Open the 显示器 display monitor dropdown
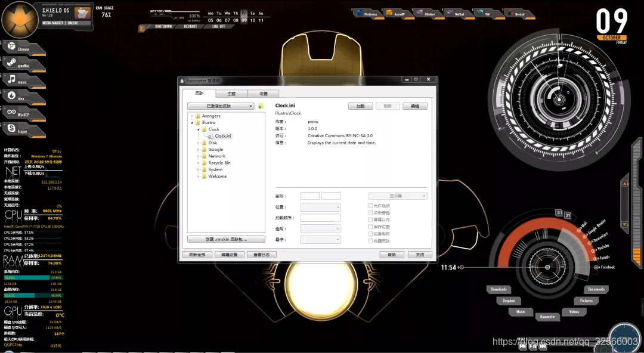The width and height of the screenshot is (644, 353). tap(398, 196)
